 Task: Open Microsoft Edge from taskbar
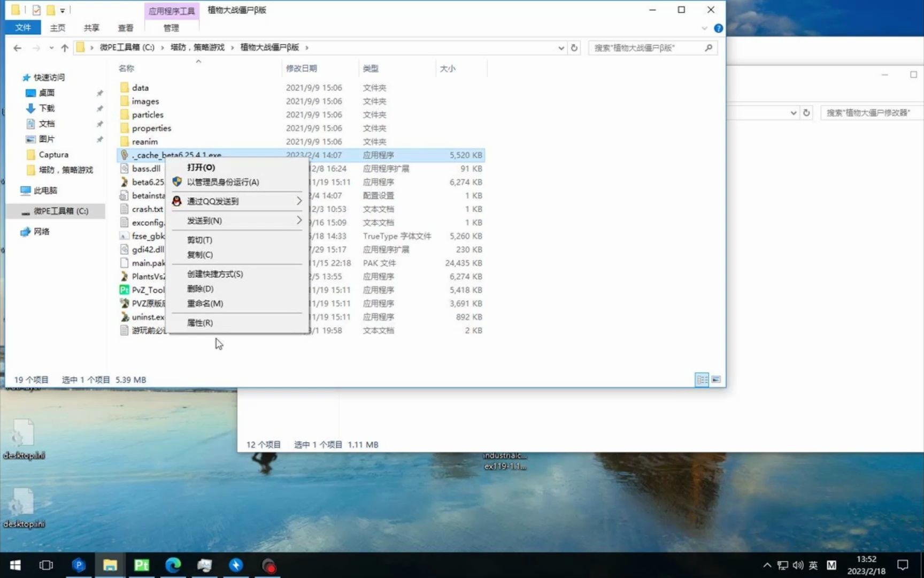point(173,565)
